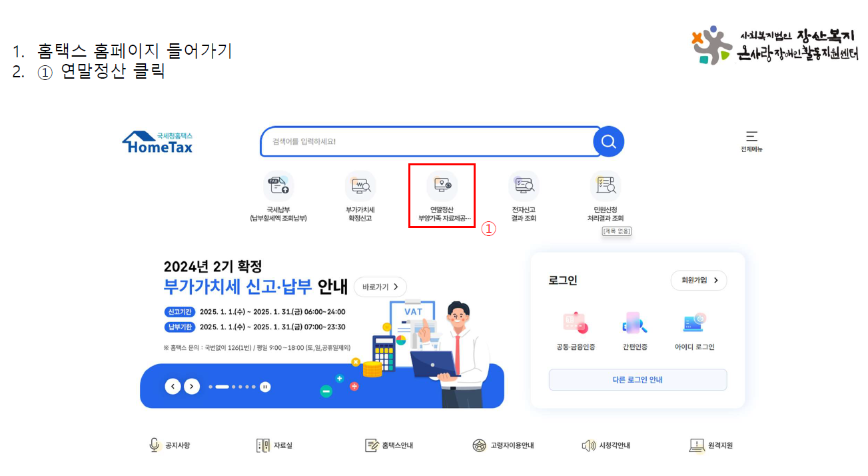Pause the banner slideshow
The image size is (868, 476).
point(265,387)
